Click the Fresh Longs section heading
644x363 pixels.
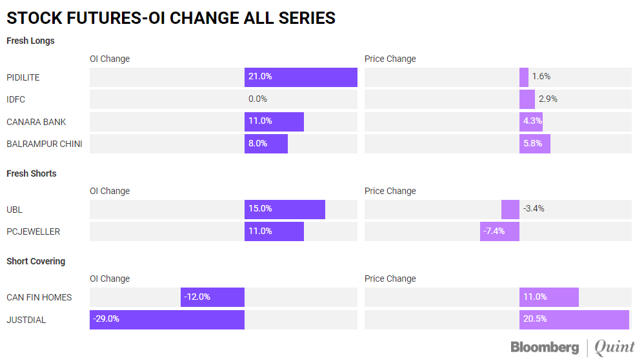pos(30,41)
